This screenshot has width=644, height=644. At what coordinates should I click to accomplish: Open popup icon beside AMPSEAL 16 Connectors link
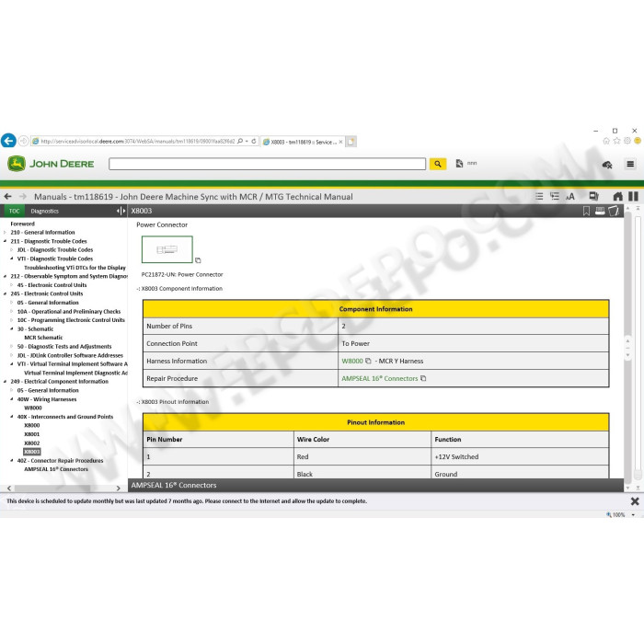pos(423,378)
